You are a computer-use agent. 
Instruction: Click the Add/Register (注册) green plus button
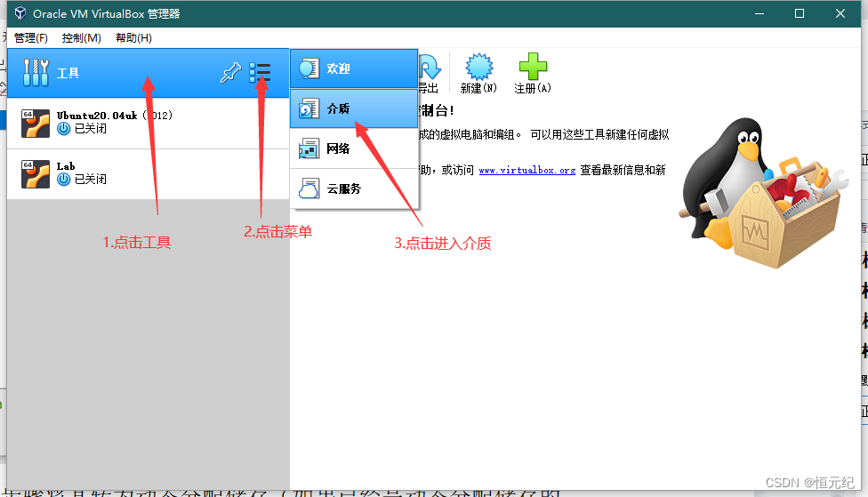(x=533, y=74)
